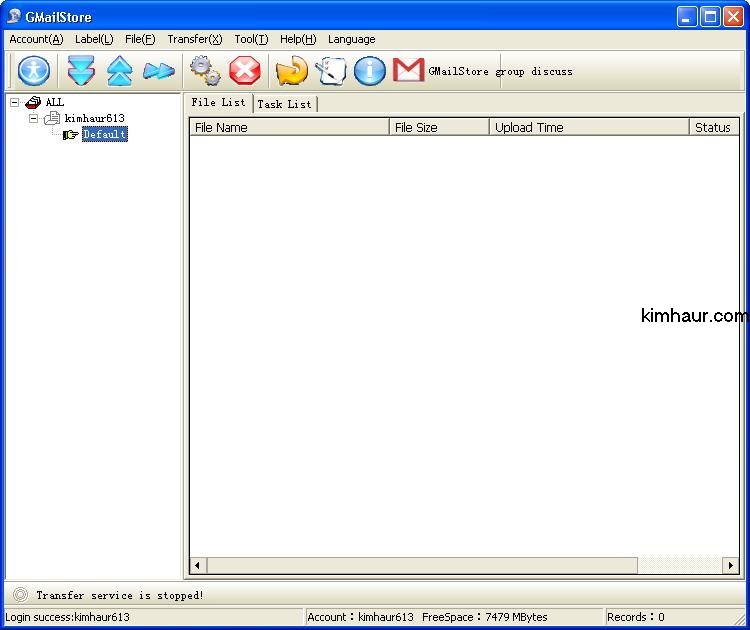Click the horizontal scrollbar right arrow
The height and width of the screenshot is (630, 750).
click(x=731, y=565)
